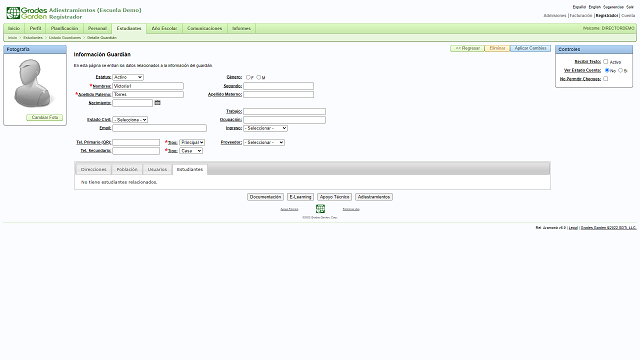
Task: Open secondary phone type dropdown showing Casa
Action: (191, 151)
